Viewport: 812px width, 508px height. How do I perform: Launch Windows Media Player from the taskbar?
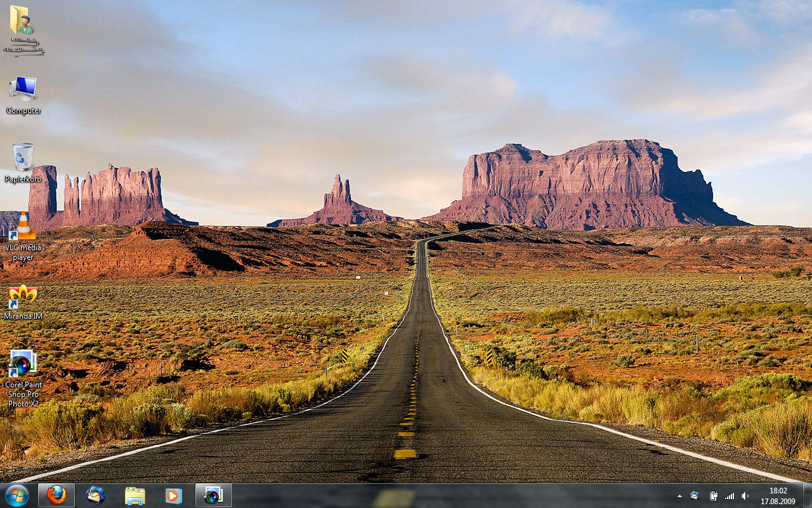click(x=174, y=495)
